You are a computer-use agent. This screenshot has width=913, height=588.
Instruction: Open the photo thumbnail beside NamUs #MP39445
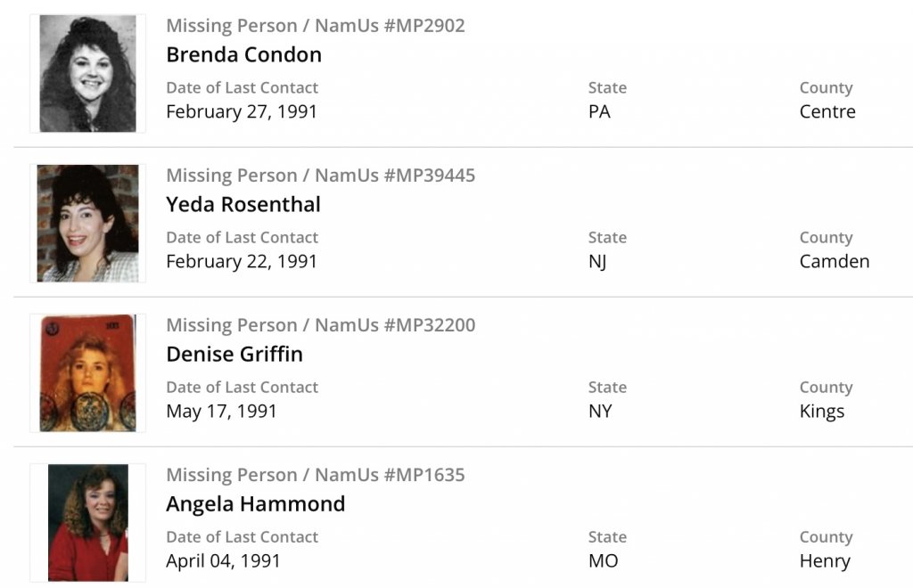click(87, 224)
